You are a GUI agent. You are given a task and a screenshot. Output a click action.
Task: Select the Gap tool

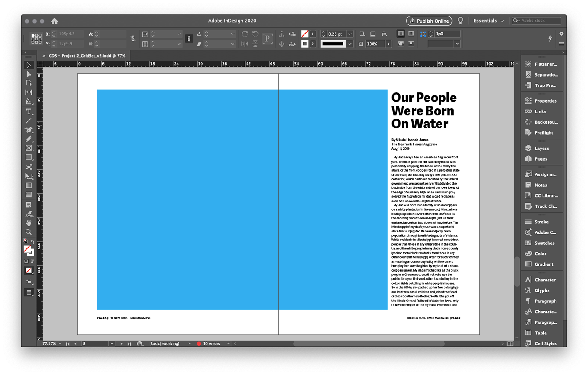[29, 92]
